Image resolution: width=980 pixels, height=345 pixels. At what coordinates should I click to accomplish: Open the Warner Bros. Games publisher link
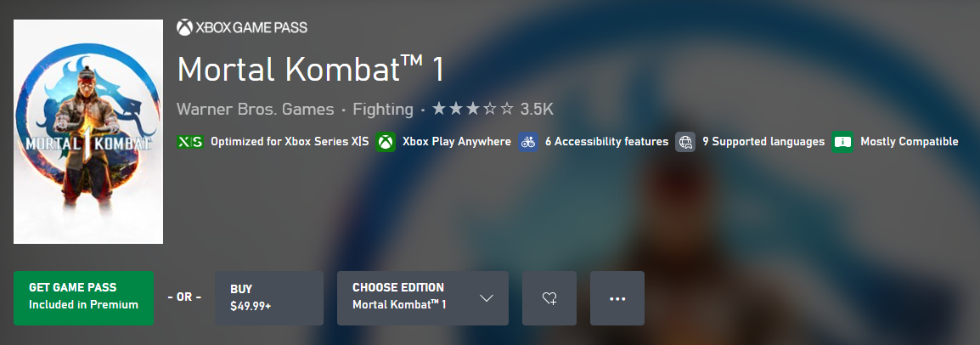[x=254, y=110]
